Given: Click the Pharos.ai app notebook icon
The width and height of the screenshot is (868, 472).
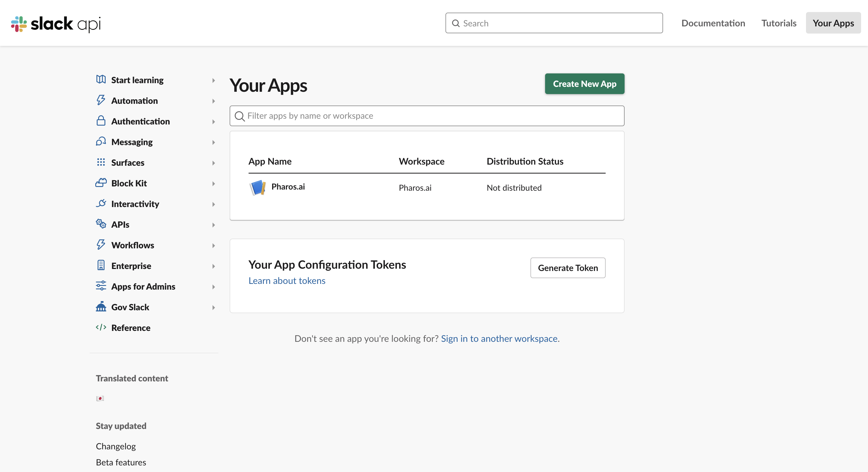Looking at the screenshot, I should [x=258, y=188].
